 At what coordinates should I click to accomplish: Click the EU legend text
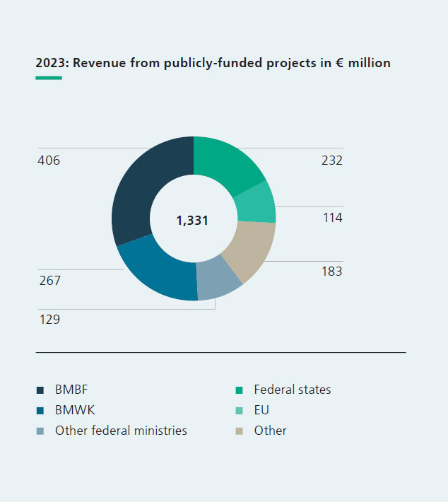point(261,410)
